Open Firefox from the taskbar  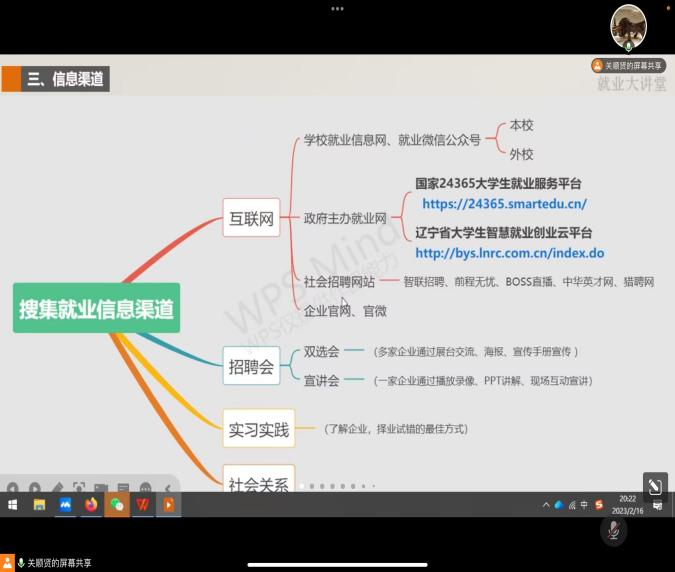[x=92, y=505]
